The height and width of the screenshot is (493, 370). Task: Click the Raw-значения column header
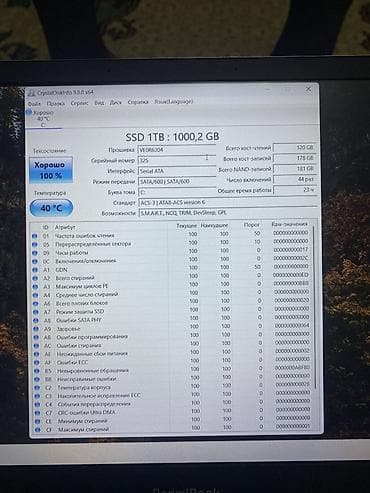(x=290, y=224)
